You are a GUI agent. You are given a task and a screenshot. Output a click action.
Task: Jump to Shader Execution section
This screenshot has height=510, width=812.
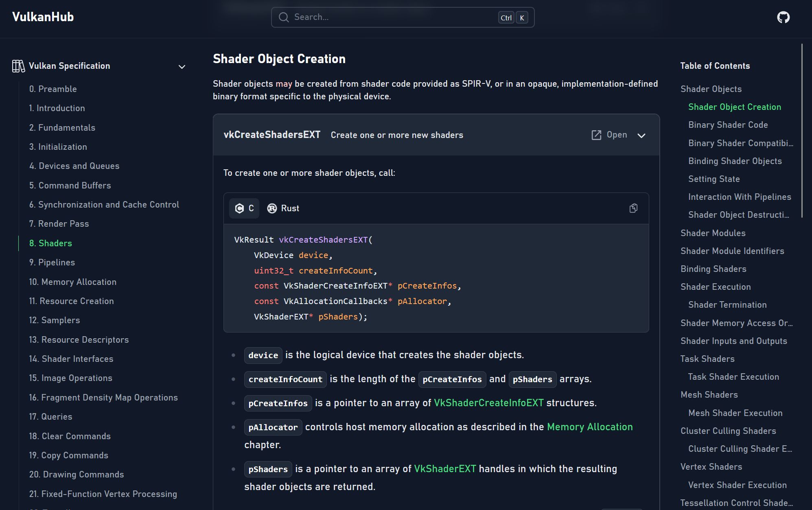click(x=716, y=287)
